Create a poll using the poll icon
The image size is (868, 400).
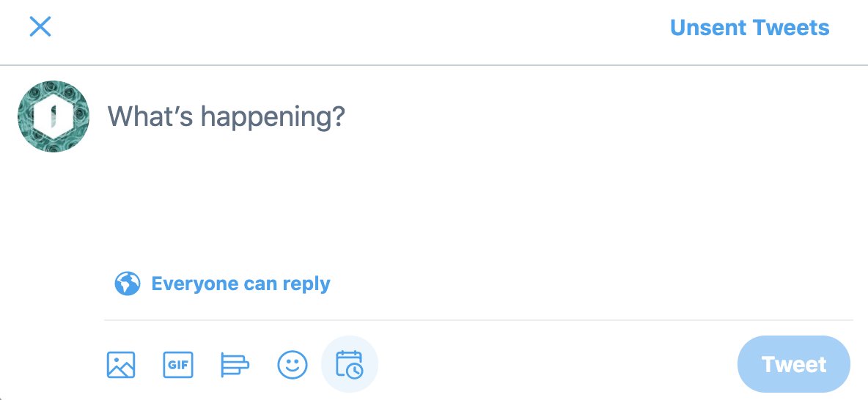[235, 364]
